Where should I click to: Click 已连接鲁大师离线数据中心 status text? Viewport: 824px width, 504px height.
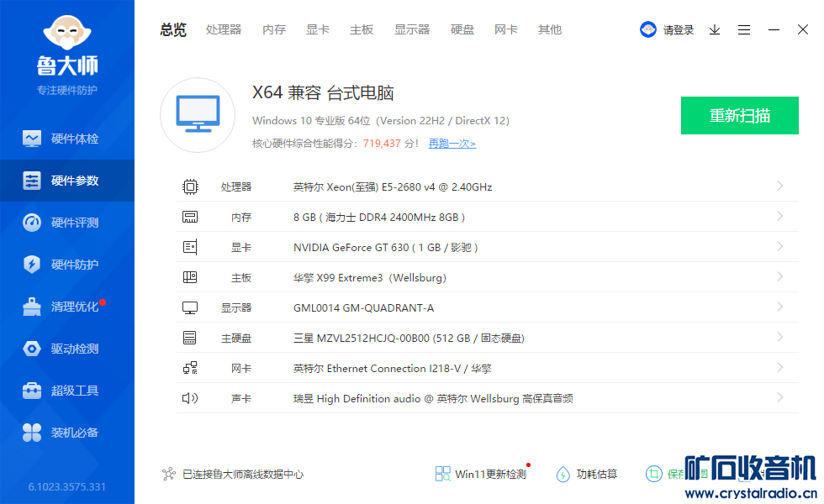[243, 474]
